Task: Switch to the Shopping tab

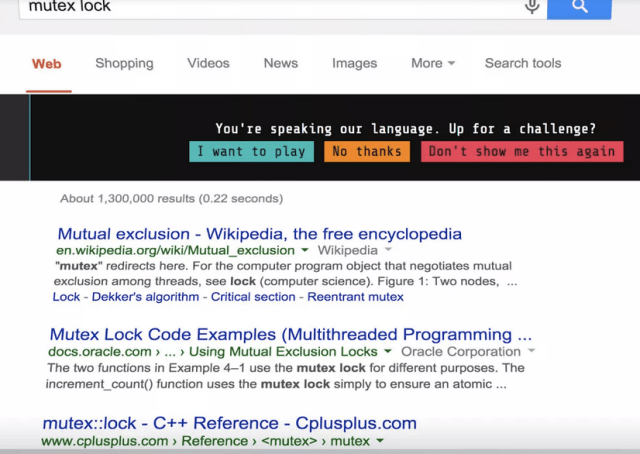Action: click(x=124, y=63)
